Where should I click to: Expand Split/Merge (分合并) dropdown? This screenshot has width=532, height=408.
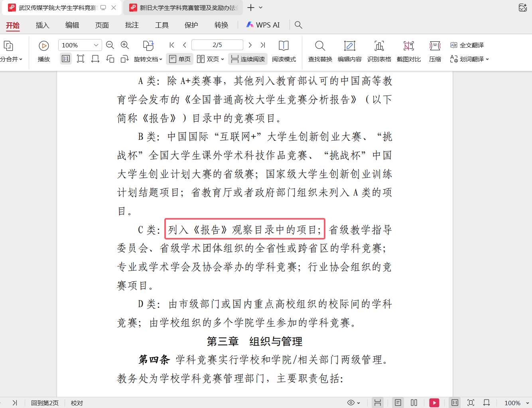click(21, 59)
